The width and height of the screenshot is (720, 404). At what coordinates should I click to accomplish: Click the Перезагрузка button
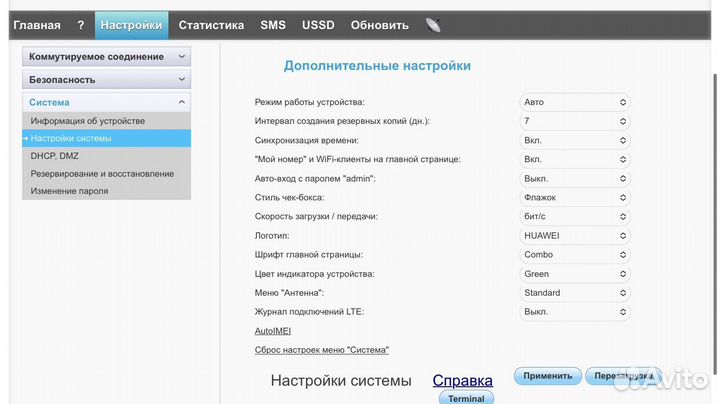[624, 376]
